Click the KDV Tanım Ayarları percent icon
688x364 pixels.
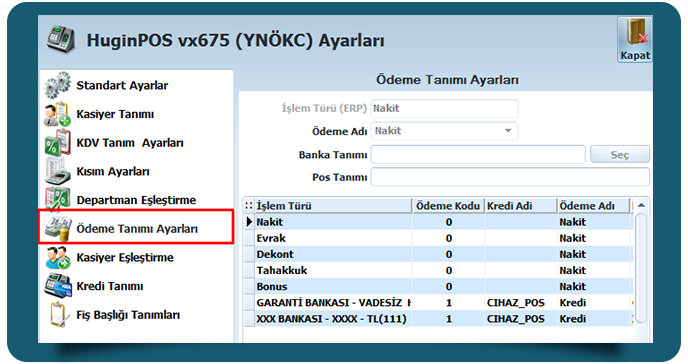coord(57,143)
